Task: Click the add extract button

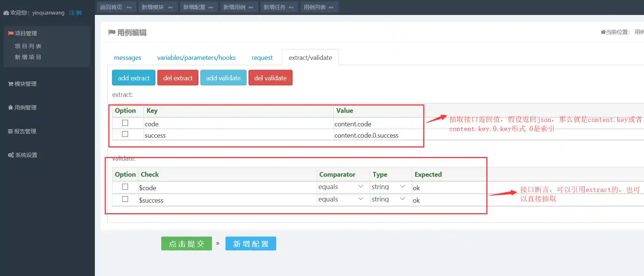Action: [134, 78]
